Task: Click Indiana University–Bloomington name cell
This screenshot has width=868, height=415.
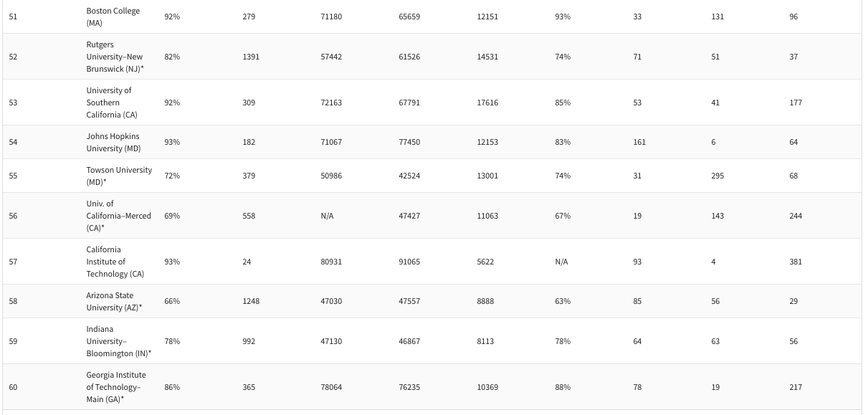Action: tap(119, 341)
